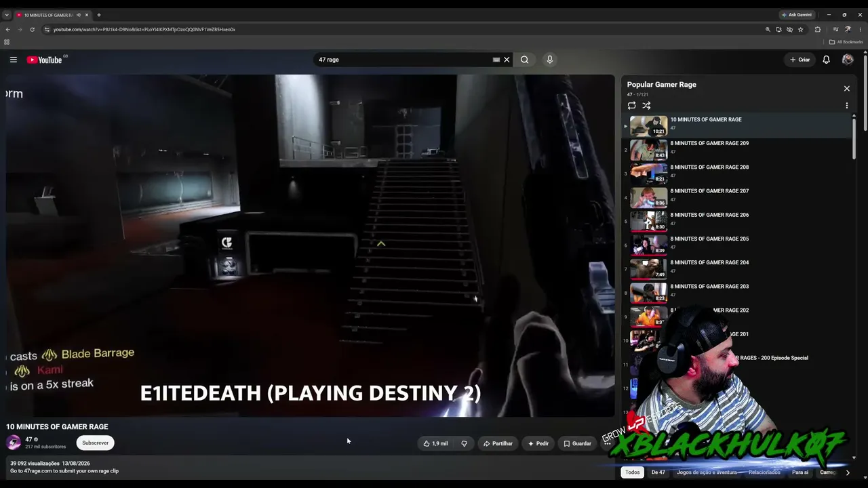Select Jogos de ação e aventura chip

707,472
